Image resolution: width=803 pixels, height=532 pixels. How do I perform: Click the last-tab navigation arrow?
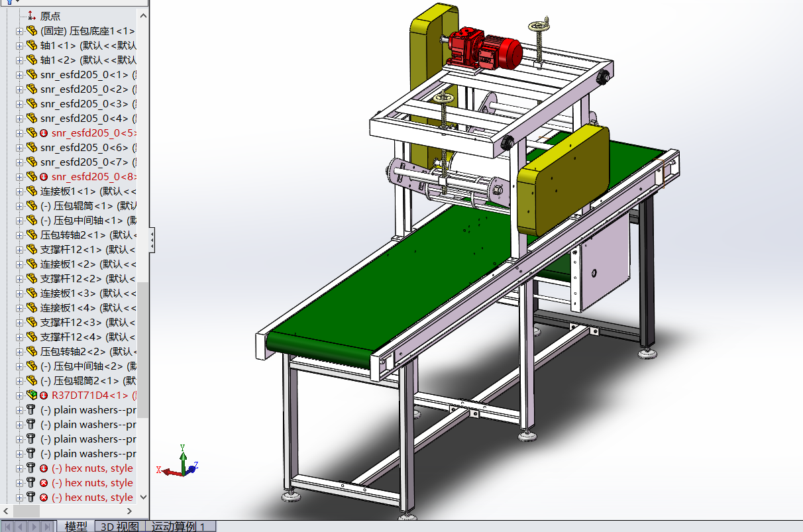tap(48, 527)
